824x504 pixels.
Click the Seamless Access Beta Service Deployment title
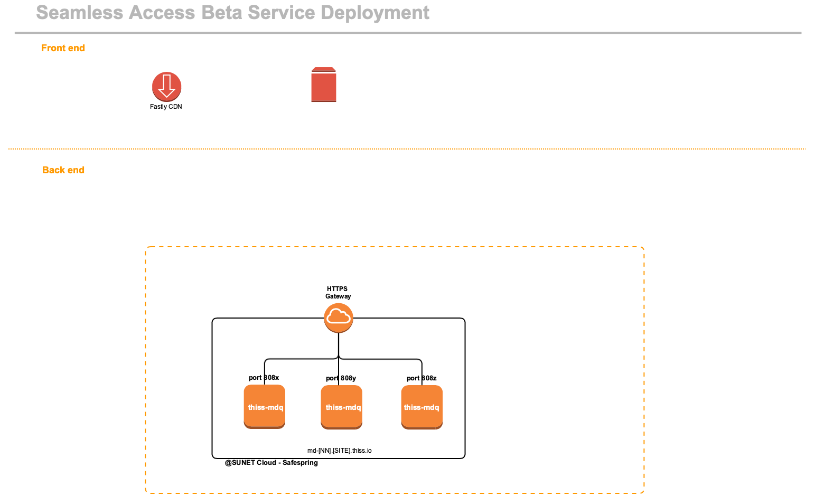click(232, 13)
